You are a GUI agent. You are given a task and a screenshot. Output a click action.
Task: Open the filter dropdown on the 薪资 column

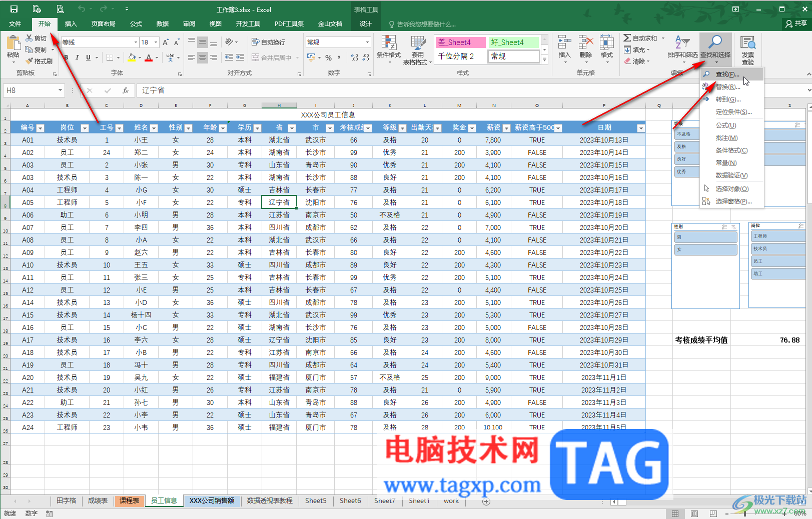tap(506, 128)
